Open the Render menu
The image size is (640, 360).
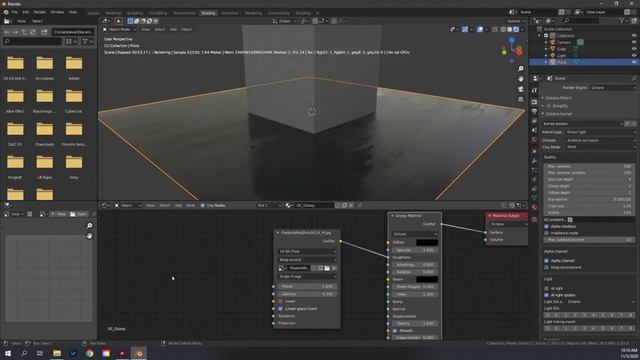40,12
